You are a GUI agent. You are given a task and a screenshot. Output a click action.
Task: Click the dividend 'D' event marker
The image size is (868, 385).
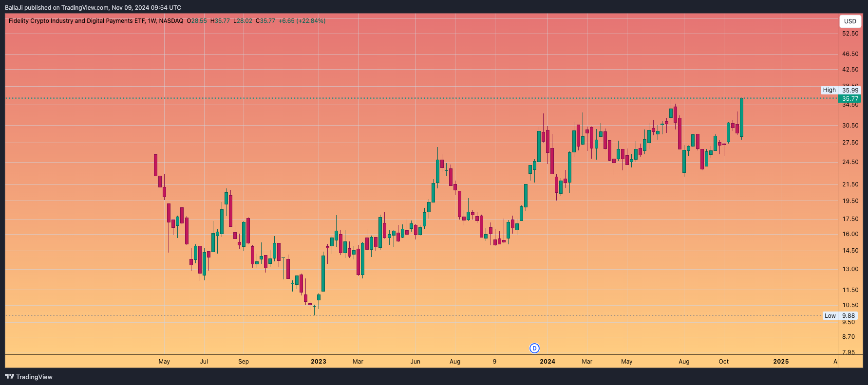(534, 348)
